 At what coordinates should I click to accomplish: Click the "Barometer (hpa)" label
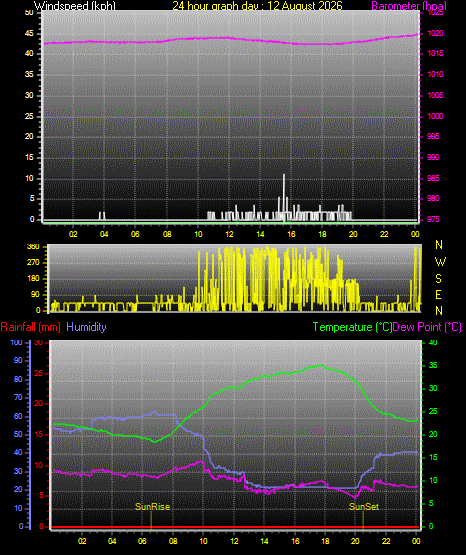[x=409, y=6]
